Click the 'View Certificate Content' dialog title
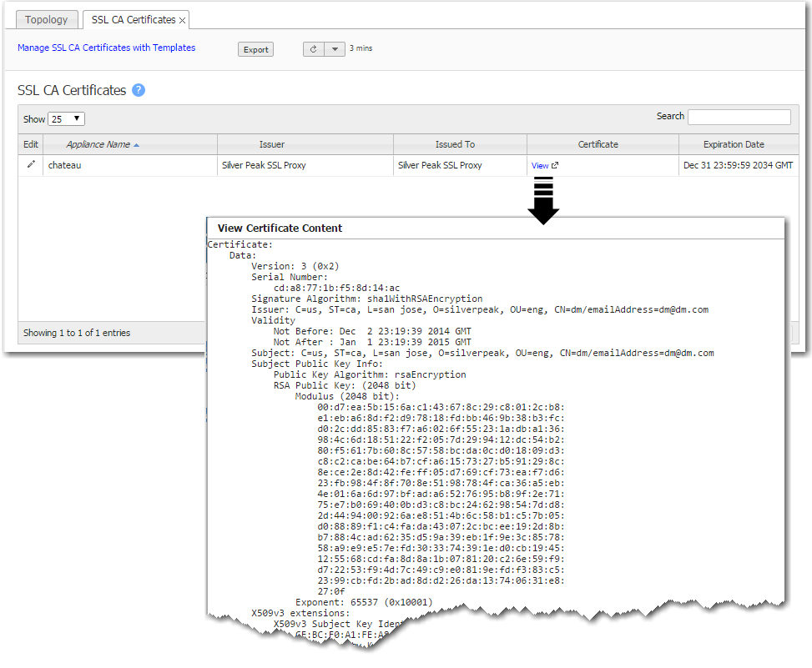Image resolution: width=812 pixels, height=668 pixels. pyautogui.click(x=280, y=229)
